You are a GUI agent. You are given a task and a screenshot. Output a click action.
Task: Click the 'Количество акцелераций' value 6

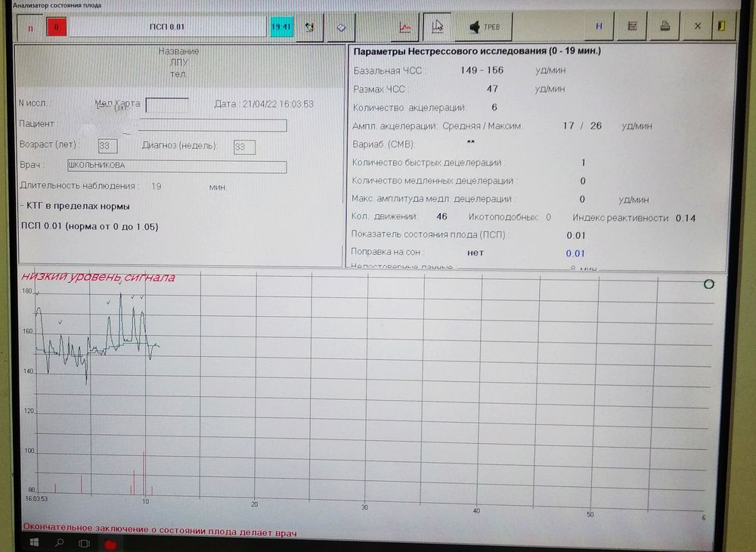[x=494, y=107]
